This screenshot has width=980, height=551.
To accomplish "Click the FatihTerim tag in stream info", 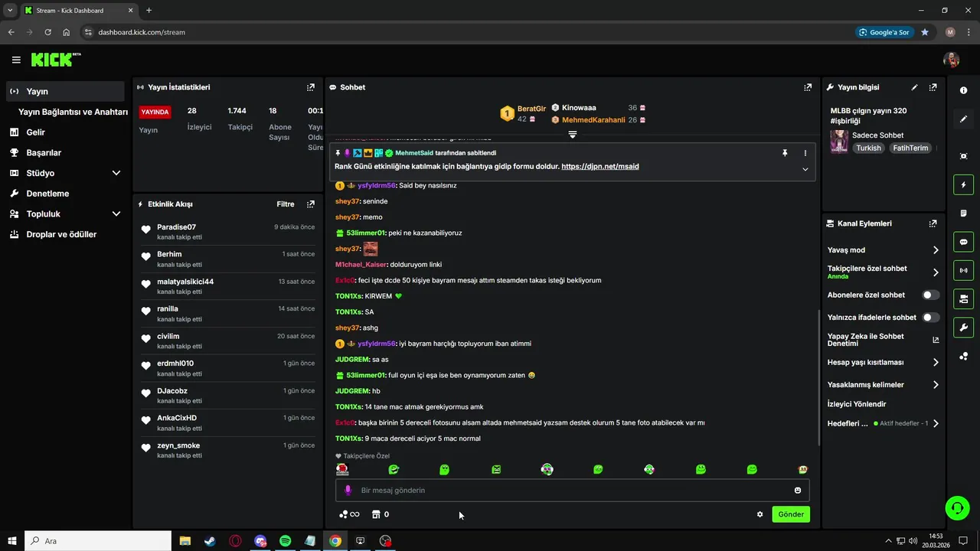I will coord(910,148).
